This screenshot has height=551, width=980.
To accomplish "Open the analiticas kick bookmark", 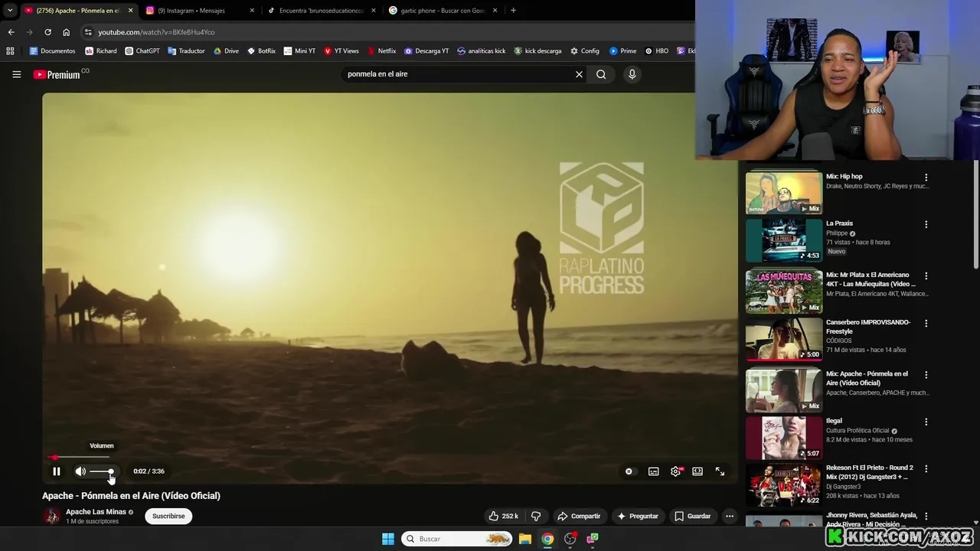I will [482, 51].
